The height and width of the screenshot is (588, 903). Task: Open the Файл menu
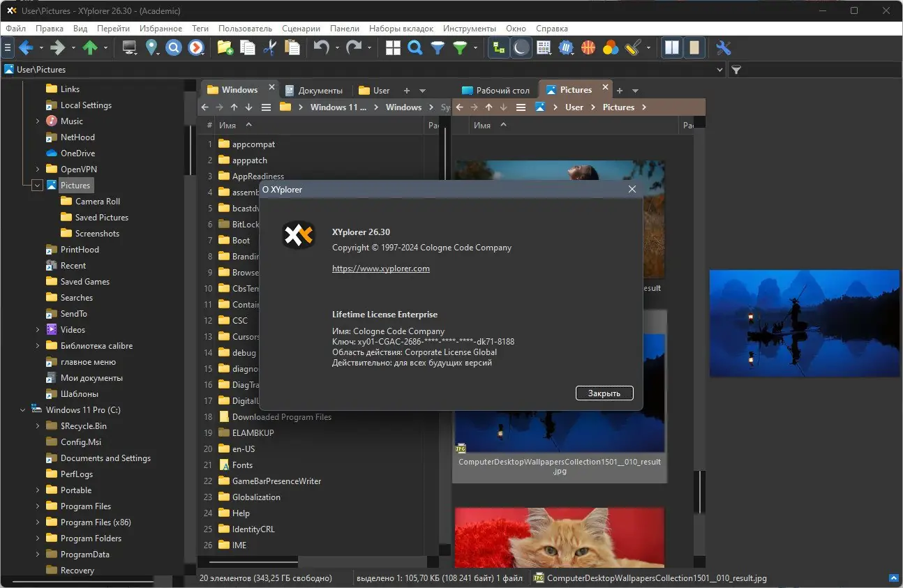tap(15, 29)
